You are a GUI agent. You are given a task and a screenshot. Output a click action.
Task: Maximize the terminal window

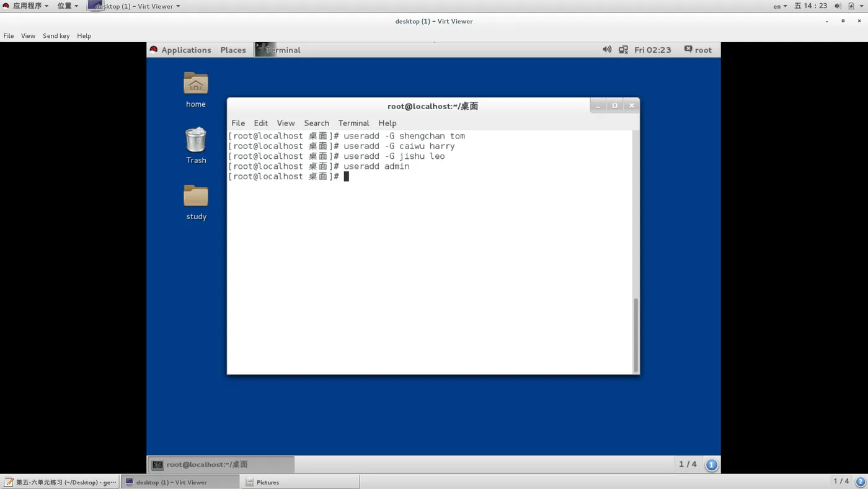tap(614, 105)
